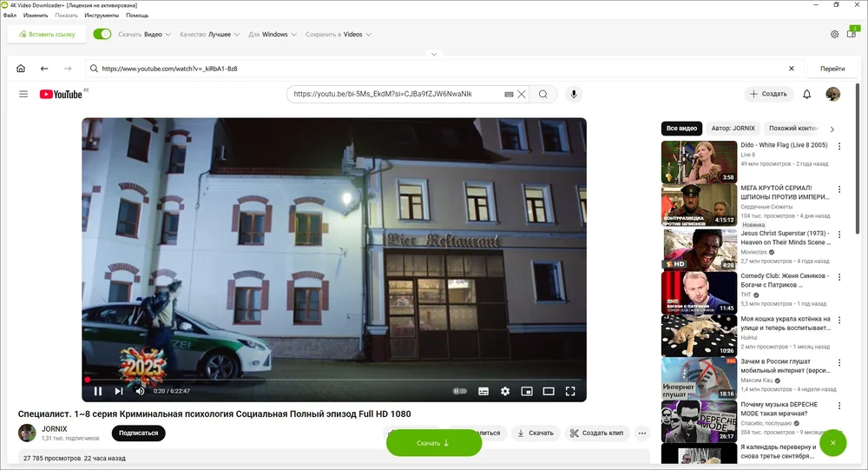Pause the video with the player pause button
Image resolution: width=868 pixels, height=470 pixels.
(x=98, y=391)
